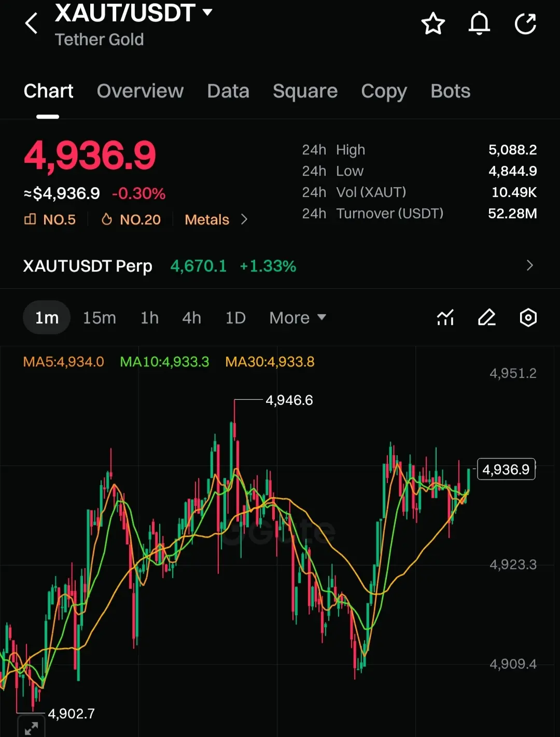The height and width of the screenshot is (737, 560).
Task: Go back using the left arrow
Action: coord(31,23)
